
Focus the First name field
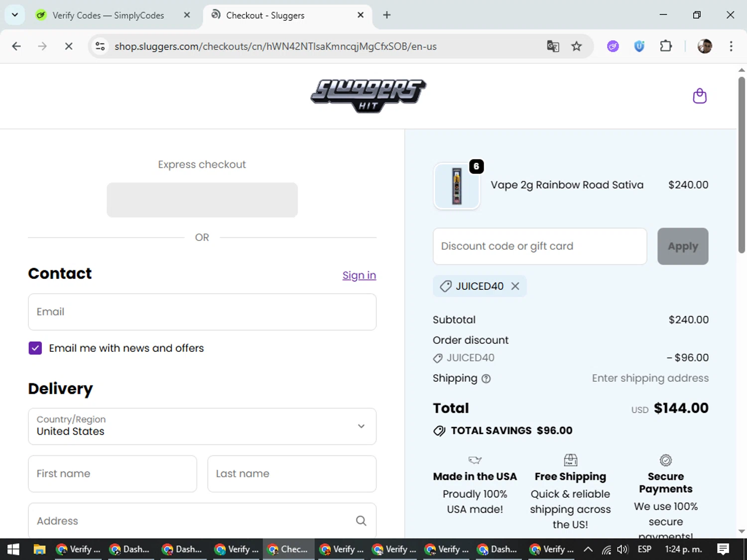[113, 474]
